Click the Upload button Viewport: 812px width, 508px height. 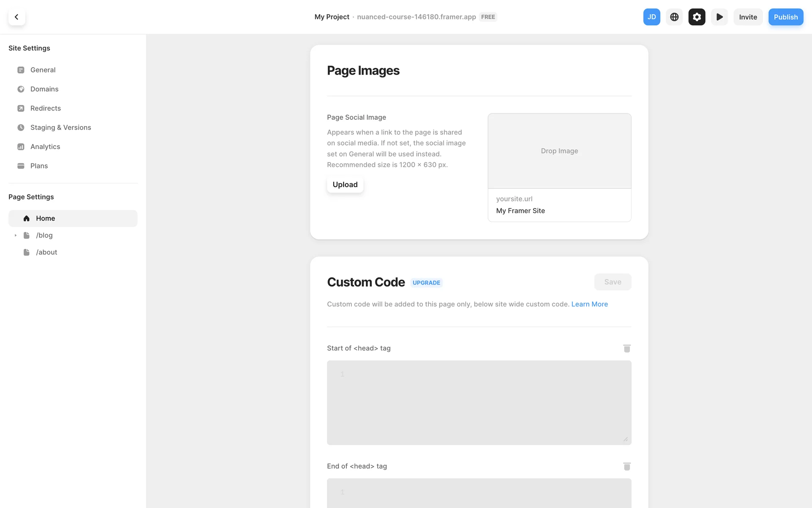click(345, 185)
